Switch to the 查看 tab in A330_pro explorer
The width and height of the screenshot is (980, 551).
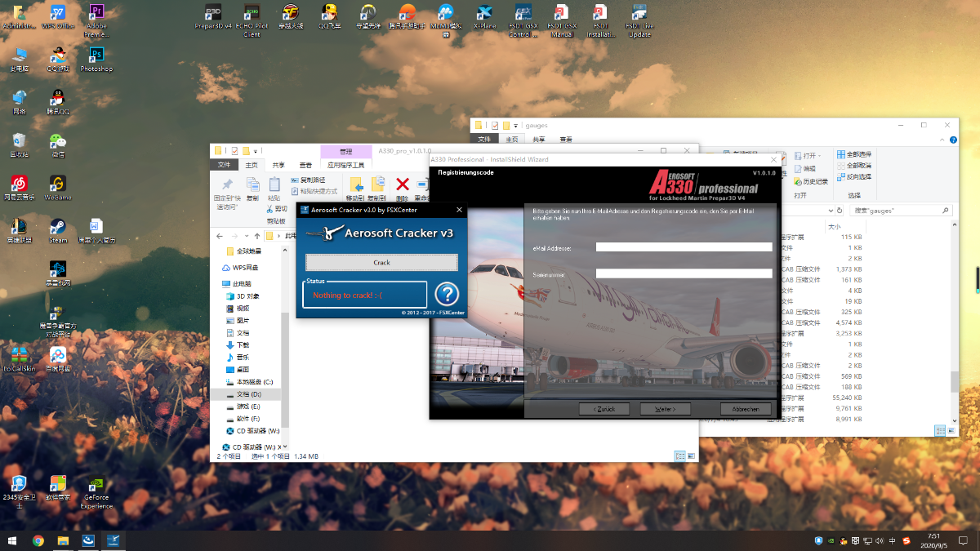tap(305, 164)
